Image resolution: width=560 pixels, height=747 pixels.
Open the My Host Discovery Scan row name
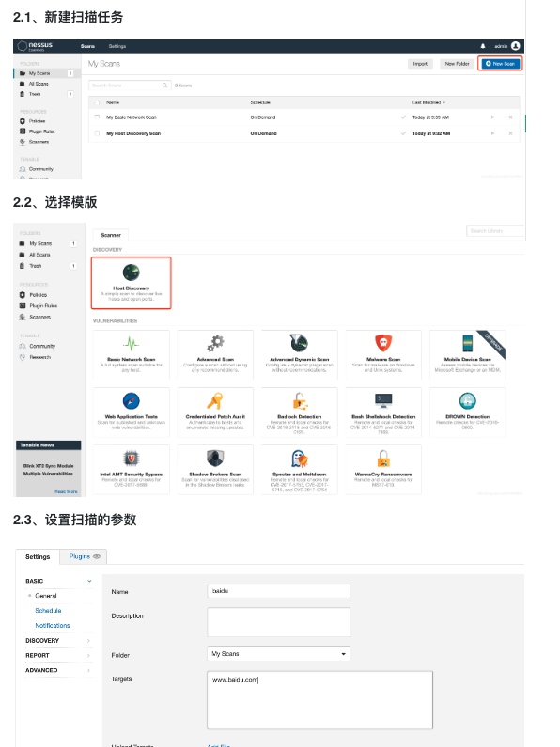pyautogui.click(x=133, y=133)
